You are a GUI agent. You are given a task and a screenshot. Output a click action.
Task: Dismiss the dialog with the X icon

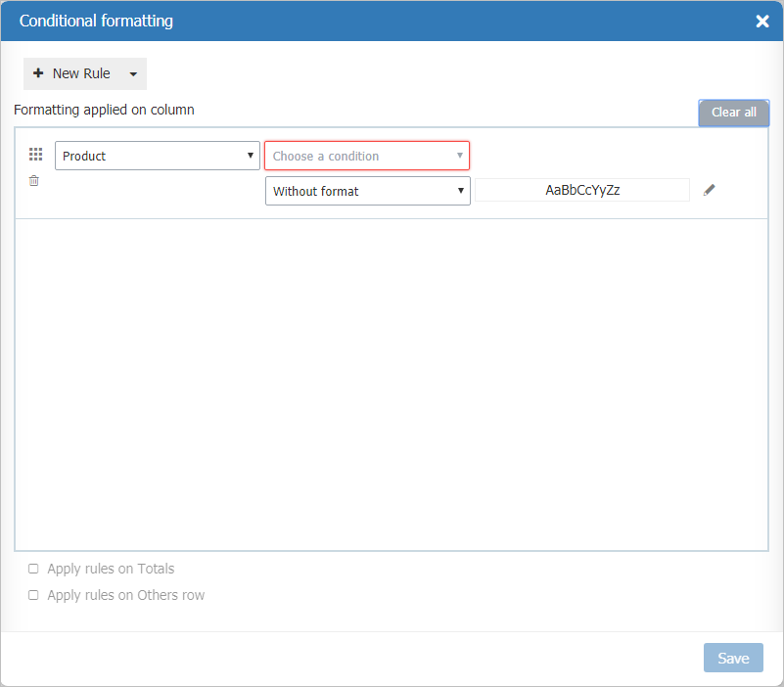coord(762,21)
